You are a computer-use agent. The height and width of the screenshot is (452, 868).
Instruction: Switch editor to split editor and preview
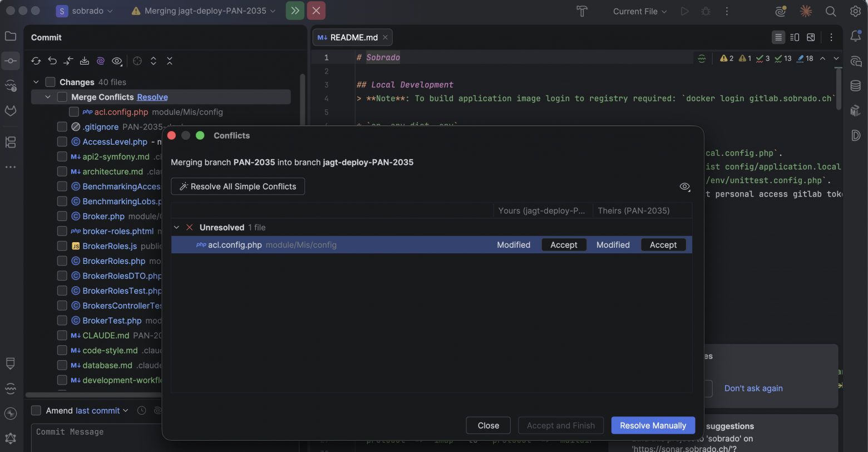[x=795, y=37]
